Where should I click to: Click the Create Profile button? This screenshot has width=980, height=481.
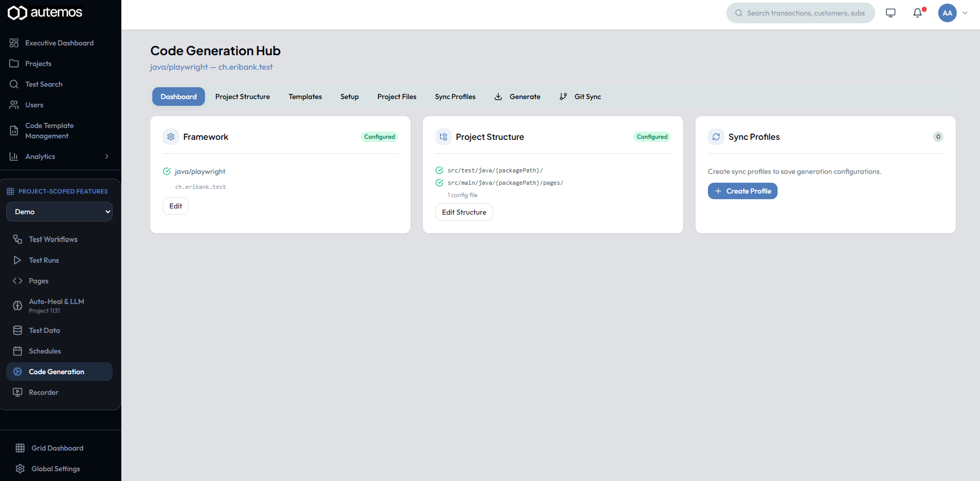pyautogui.click(x=742, y=191)
